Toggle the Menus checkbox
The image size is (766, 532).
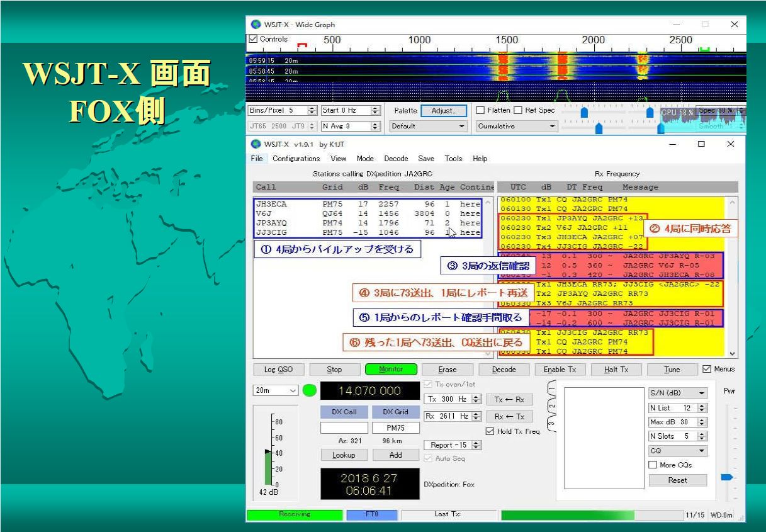click(x=706, y=369)
